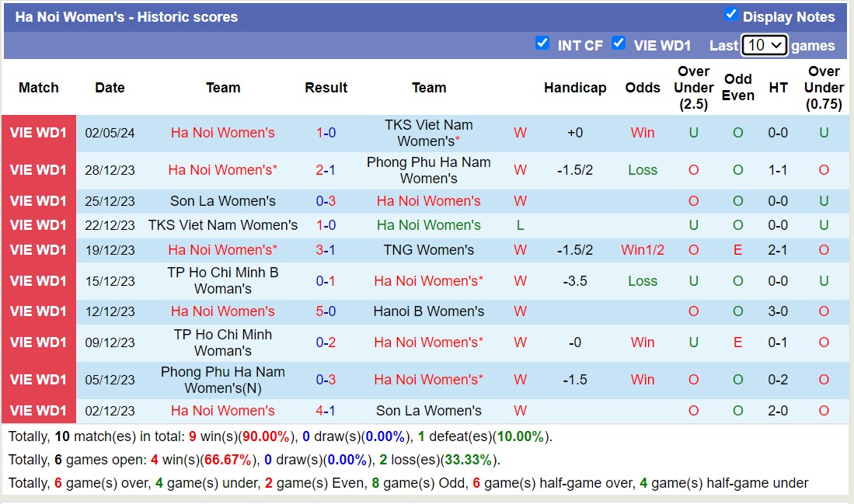Click the 5-0 result on 12/12/23
Screen dimensions: 854x504
pyautogui.click(x=326, y=311)
